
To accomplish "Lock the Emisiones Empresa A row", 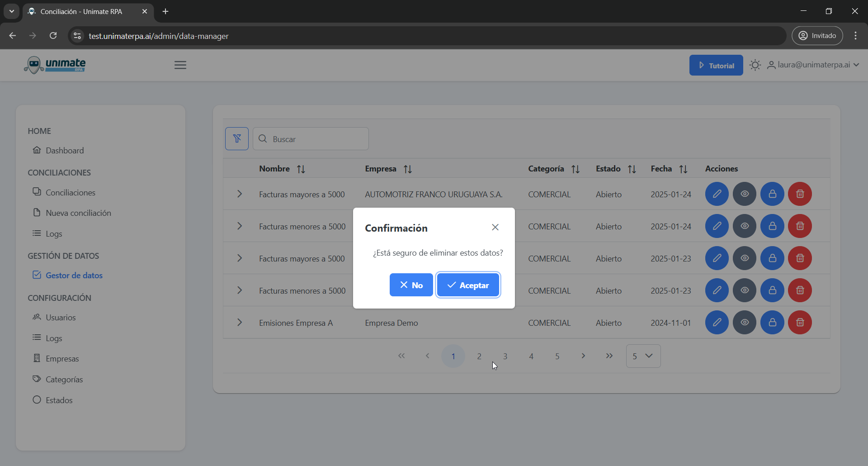I will [773, 323].
